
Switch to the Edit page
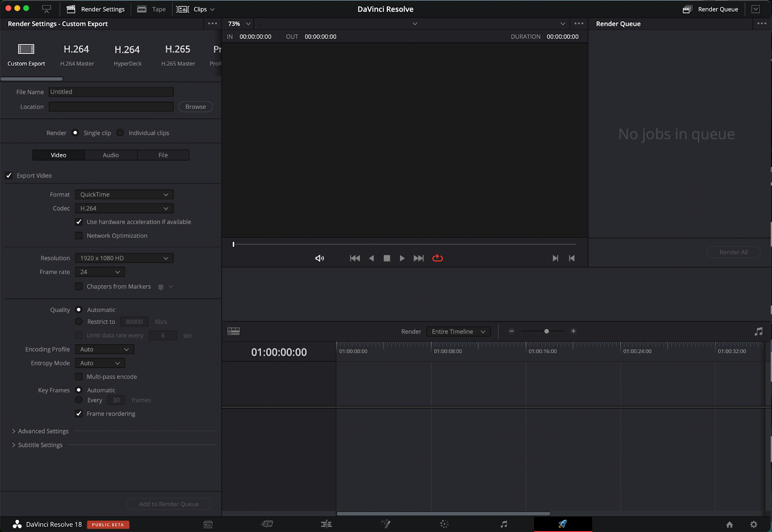click(x=327, y=524)
